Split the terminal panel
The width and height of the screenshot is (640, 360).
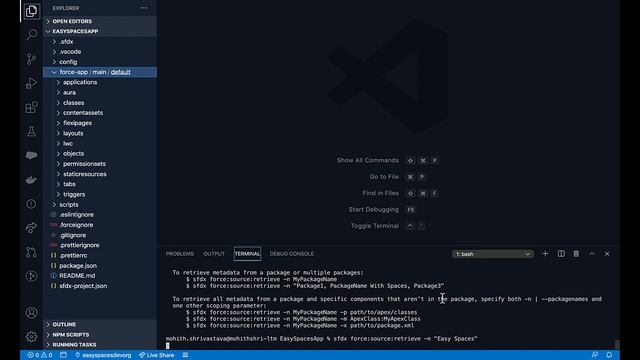(561, 253)
